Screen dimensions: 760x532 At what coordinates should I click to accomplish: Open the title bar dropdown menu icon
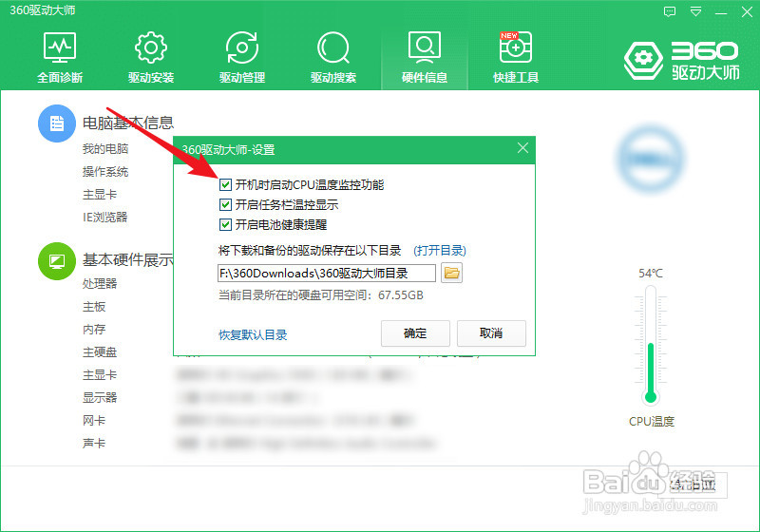tap(696, 11)
